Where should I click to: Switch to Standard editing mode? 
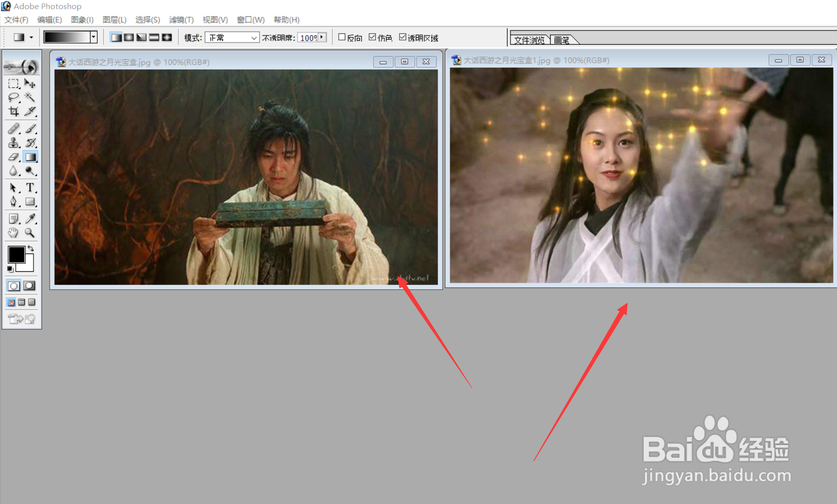pyautogui.click(x=14, y=285)
